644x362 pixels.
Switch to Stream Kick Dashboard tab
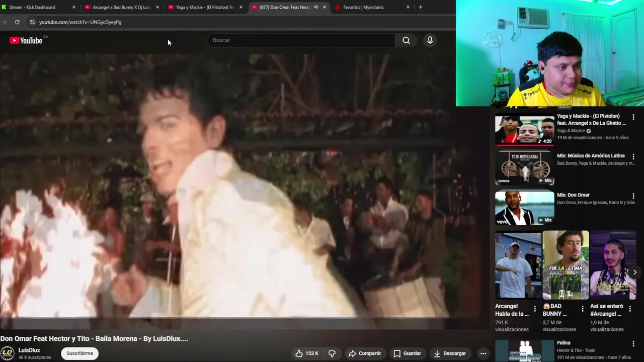pos(39,7)
